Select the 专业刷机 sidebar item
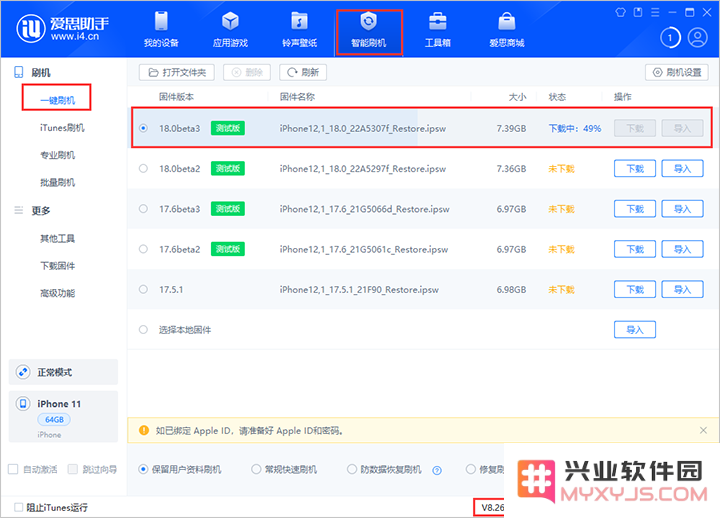 pos(57,155)
